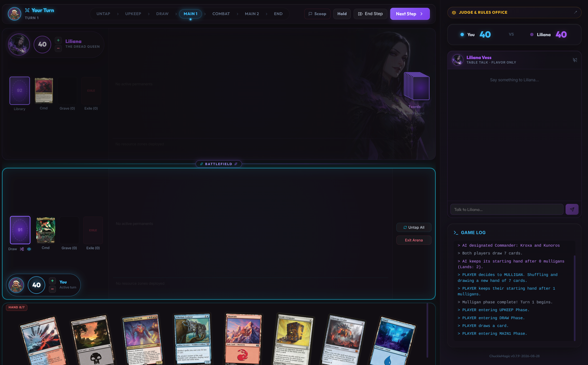Advance with the Next Step button
This screenshot has width=588, height=365.
(x=410, y=14)
